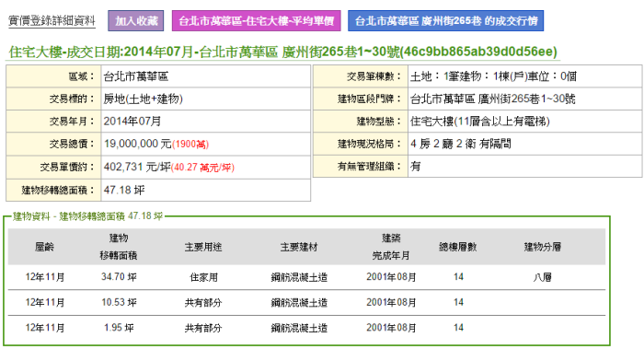Screen dimensions: 644x349
Task: Click 有無管理組織 value 有
Action: click(415, 167)
